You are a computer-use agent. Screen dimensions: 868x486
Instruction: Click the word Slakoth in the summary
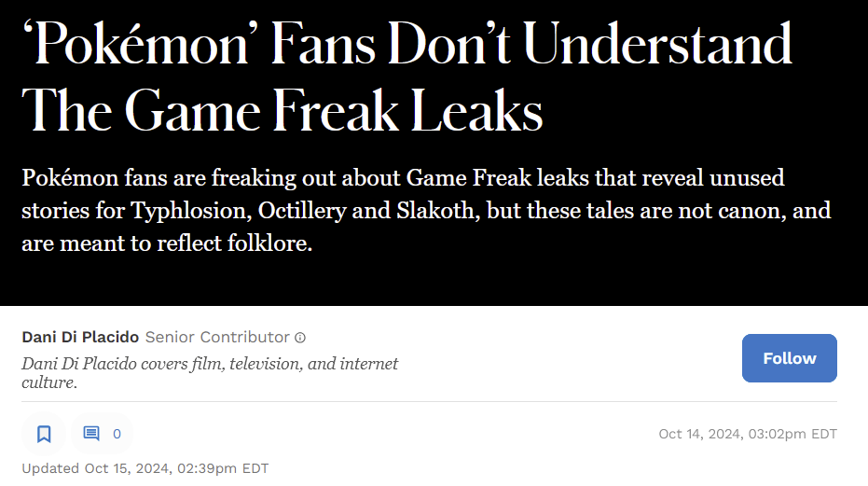coord(438,211)
